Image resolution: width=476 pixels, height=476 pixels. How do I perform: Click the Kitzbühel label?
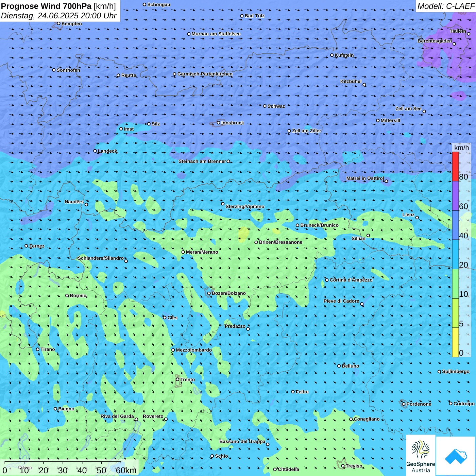coord(351,81)
